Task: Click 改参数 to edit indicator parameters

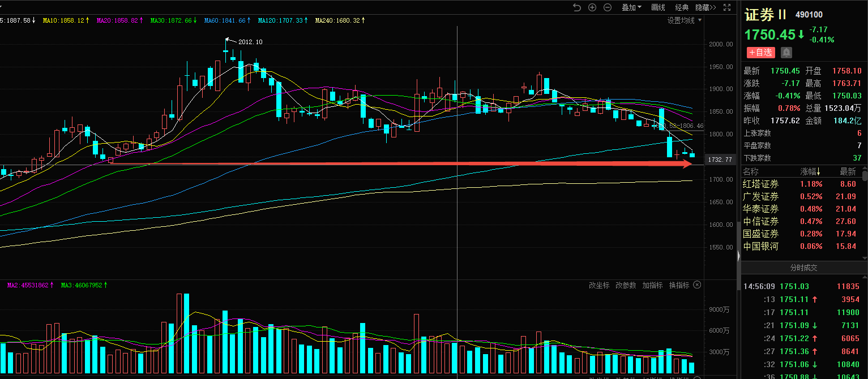Action: click(x=626, y=285)
